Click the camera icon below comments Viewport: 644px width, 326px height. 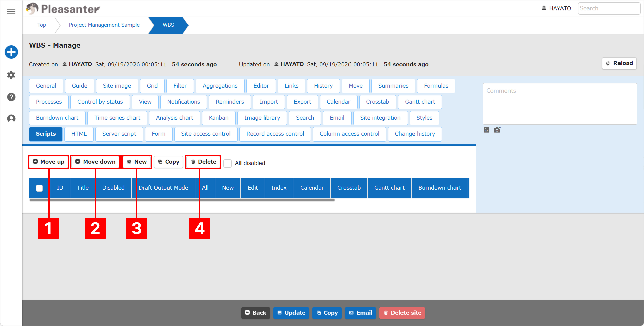point(497,130)
